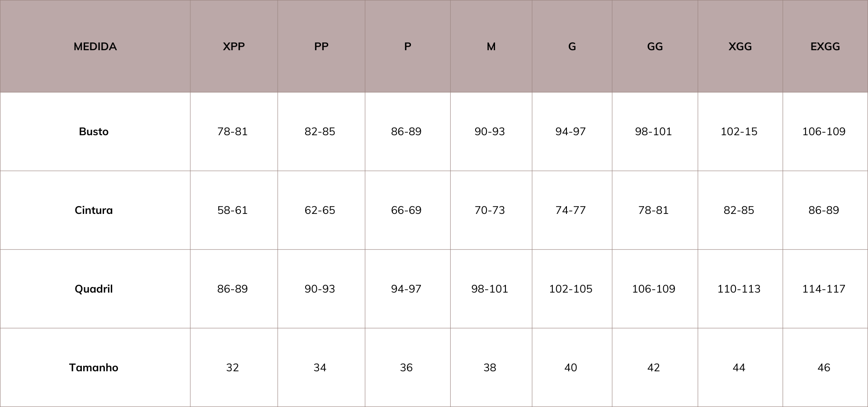Click the Tamanho row label
The image size is (868, 407).
click(94, 368)
